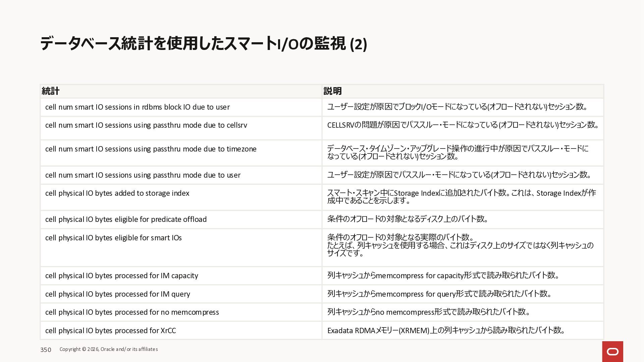
Task: Click the Oracle copyright footer text
Action: pyautogui.click(x=109, y=349)
